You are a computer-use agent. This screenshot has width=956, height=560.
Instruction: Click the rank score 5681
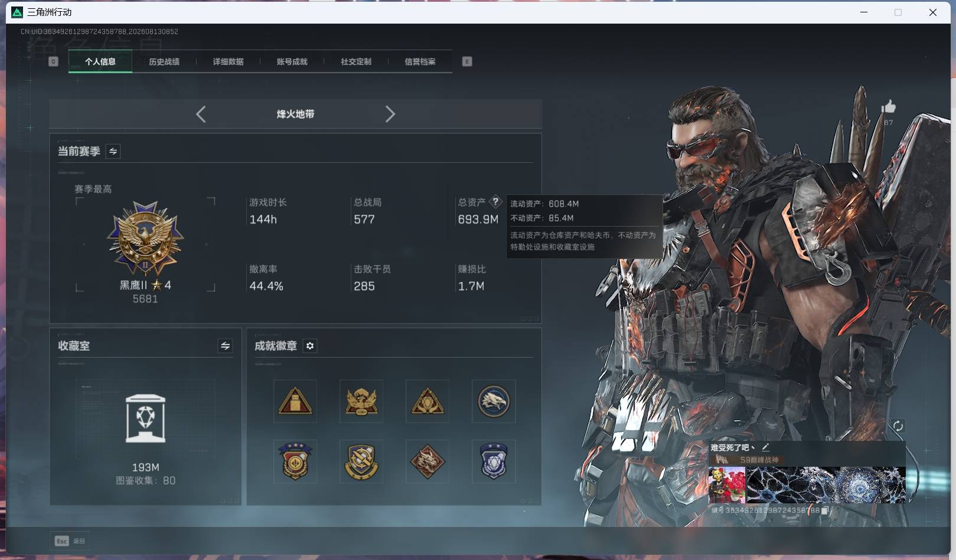145,299
